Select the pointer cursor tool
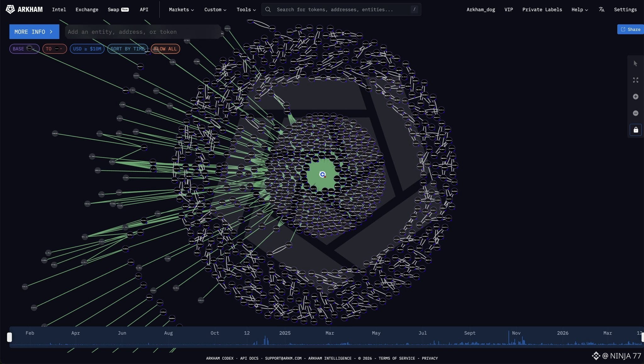The image size is (644, 364). click(636, 64)
